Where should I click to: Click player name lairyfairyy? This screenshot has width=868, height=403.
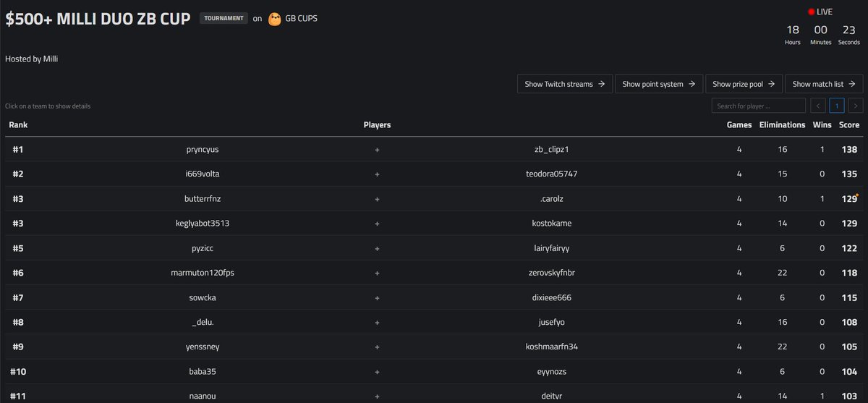pyautogui.click(x=551, y=247)
